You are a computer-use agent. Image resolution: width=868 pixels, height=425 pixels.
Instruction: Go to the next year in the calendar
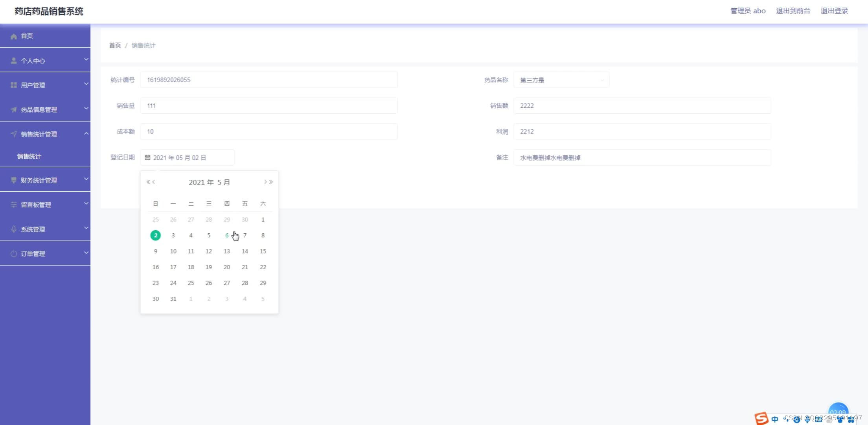click(x=271, y=182)
